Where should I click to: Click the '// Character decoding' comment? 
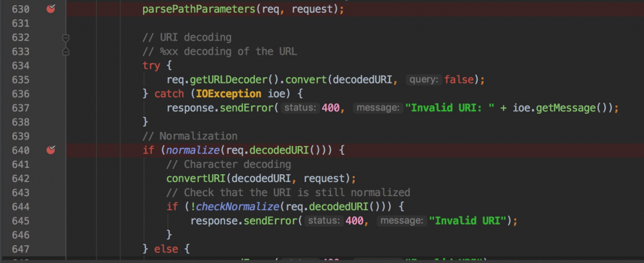(x=229, y=165)
